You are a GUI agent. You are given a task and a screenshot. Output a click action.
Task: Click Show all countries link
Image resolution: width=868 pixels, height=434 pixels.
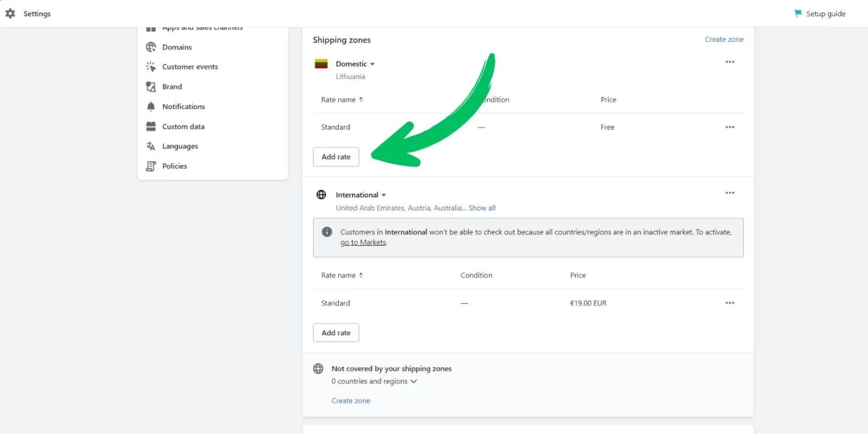[x=482, y=208]
